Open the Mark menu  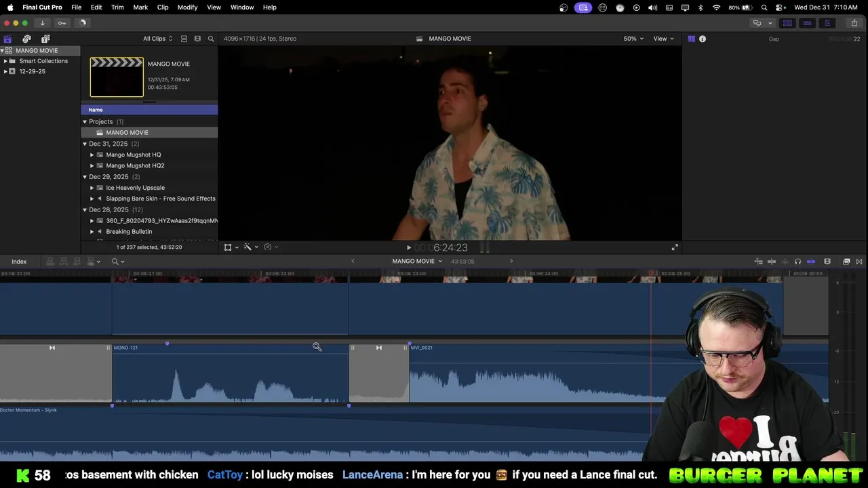click(x=140, y=7)
